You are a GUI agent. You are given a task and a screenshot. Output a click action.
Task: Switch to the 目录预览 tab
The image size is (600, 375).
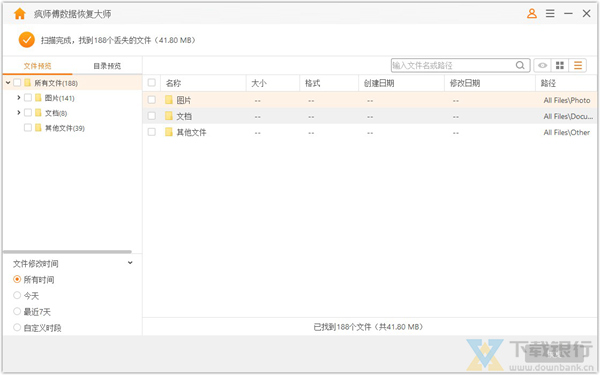click(107, 66)
